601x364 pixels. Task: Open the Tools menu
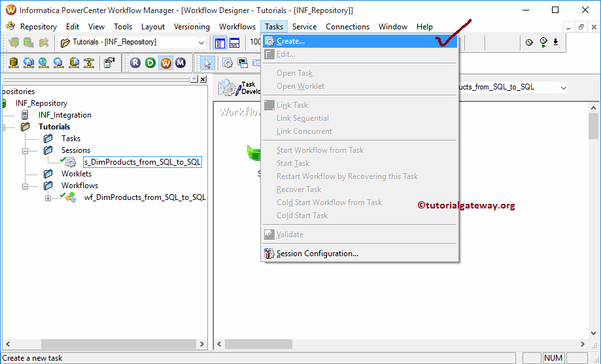(123, 27)
